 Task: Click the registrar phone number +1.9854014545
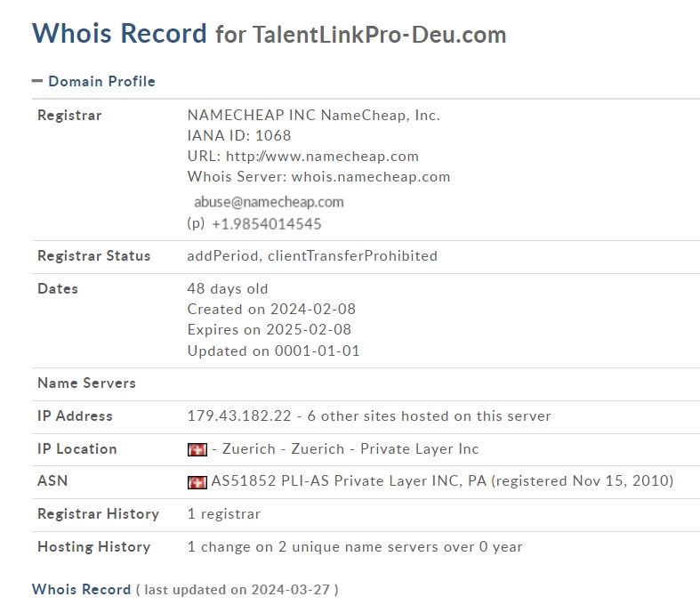tap(267, 223)
